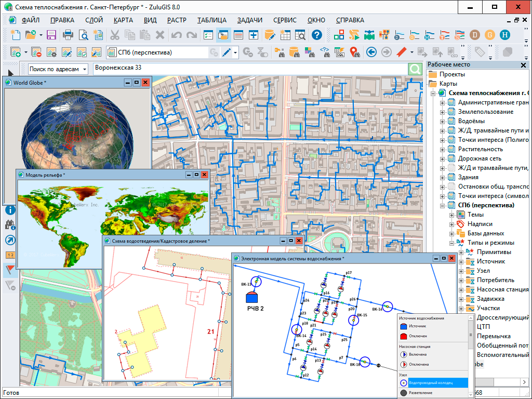The height and width of the screenshot is (399, 532).
Task: Collapse the СПб (перспектива) tree node
Action: [x=443, y=205]
